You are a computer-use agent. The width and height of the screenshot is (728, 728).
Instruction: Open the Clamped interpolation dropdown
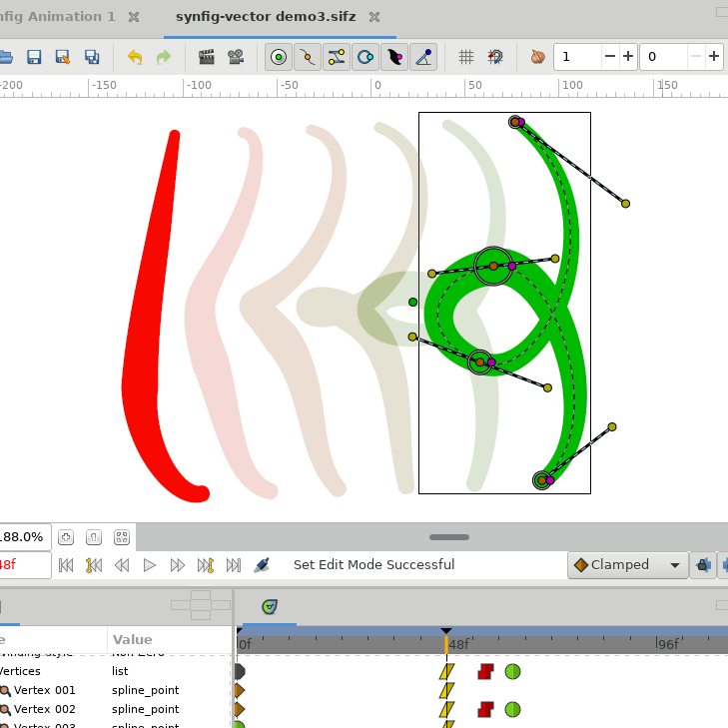(628, 565)
